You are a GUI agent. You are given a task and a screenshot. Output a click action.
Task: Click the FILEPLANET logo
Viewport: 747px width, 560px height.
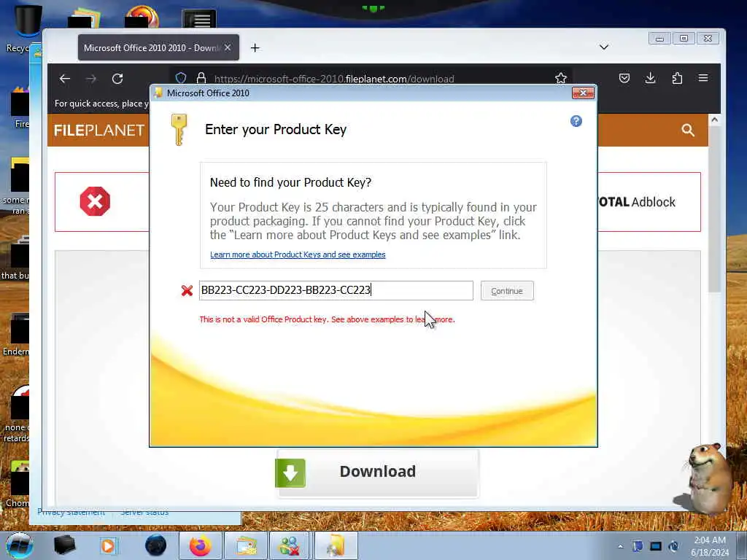point(99,130)
